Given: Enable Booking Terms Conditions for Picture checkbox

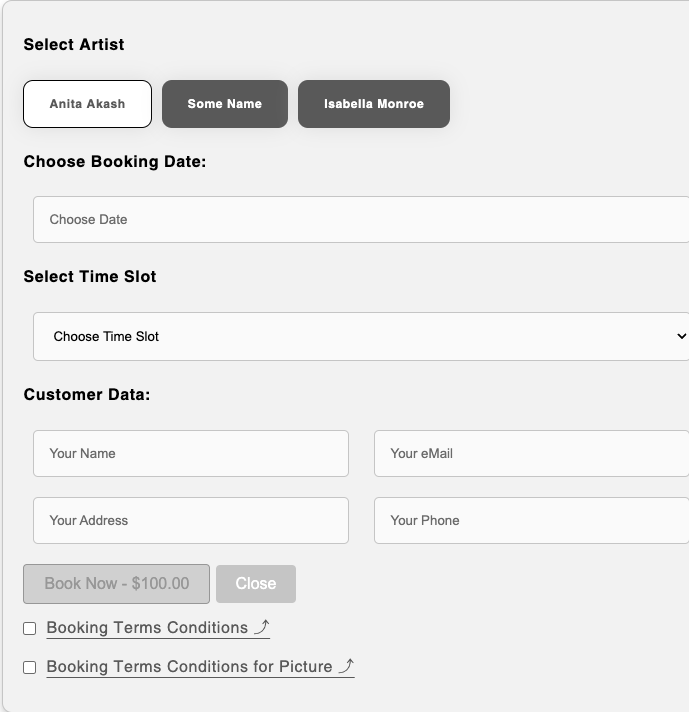Looking at the screenshot, I should 30,667.
